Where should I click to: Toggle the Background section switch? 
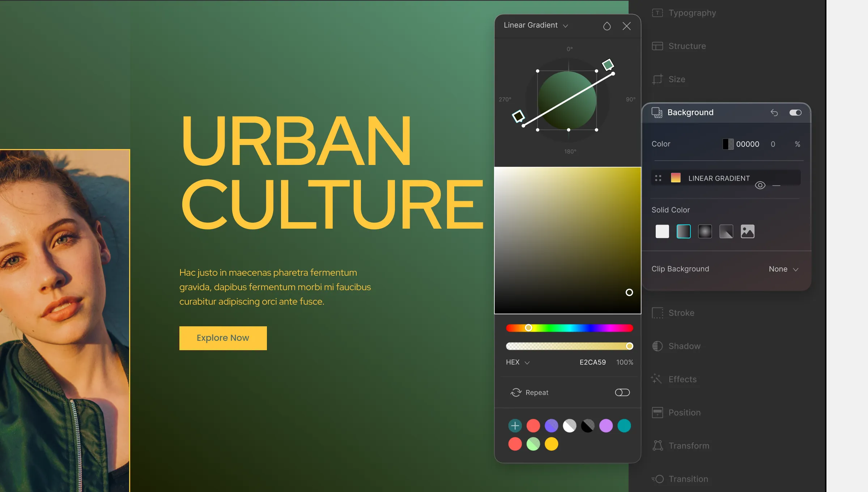(795, 113)
